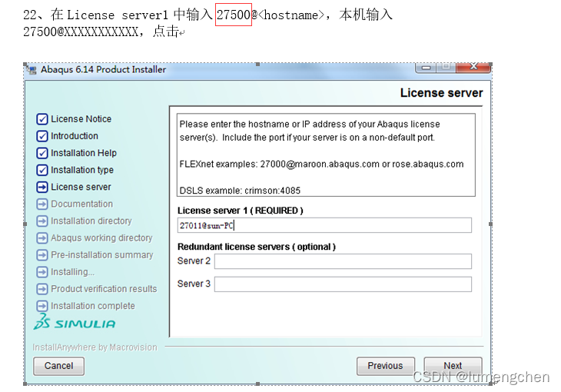Click the Installation Help checkmark icon

[x=42, y=153]
